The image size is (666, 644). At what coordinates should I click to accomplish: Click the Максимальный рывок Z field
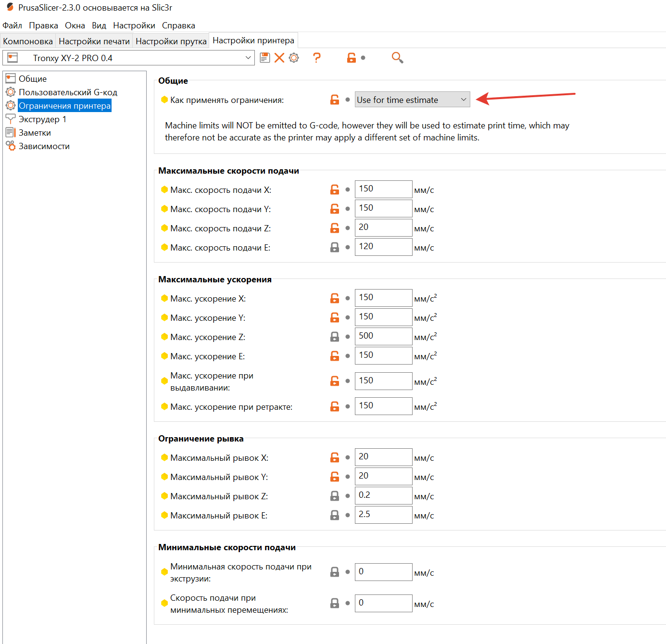click(383, 495)
